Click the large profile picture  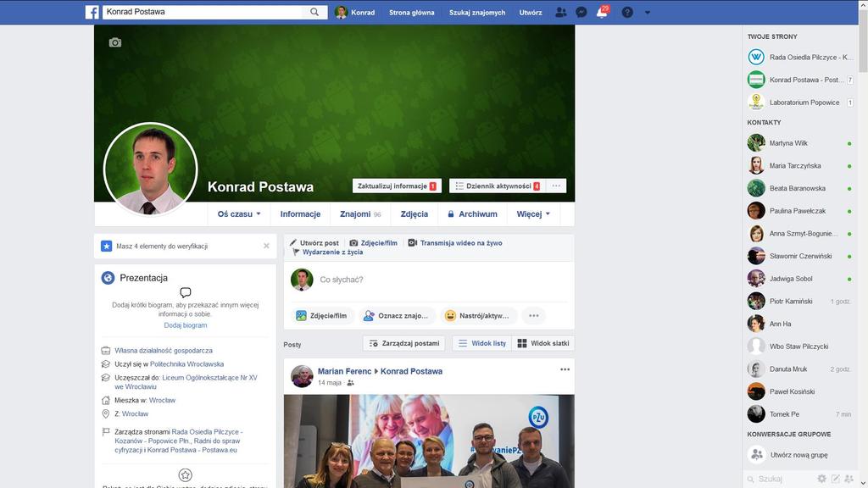coord(151,169)
